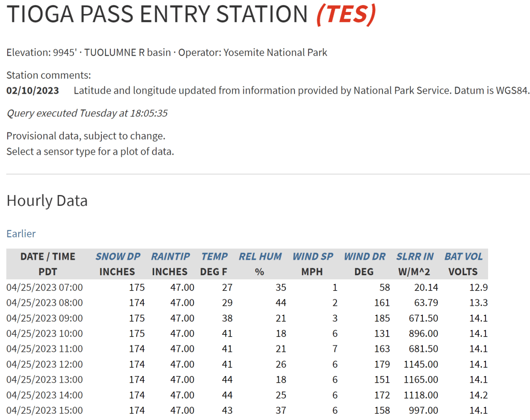Image resolution: width=530 pixels, height=420 pixels.
Task: Open the RAINTIP sensor column link
Action: (x=170, y=257)
